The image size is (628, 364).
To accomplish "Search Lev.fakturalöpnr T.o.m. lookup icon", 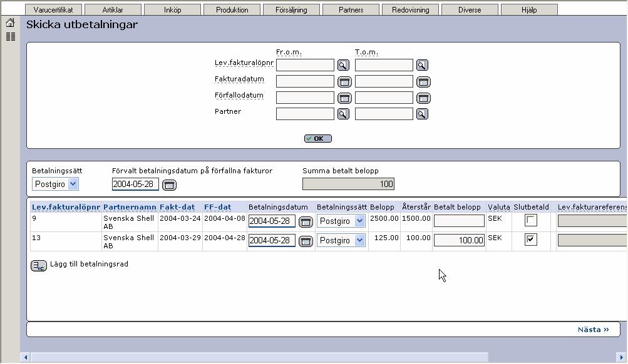I will (422, 65).
